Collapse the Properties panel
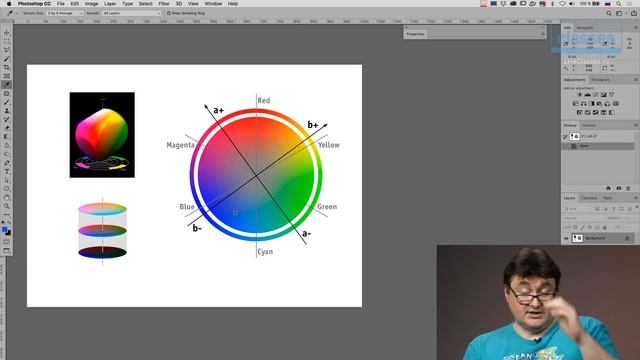Image resolution: width=640 pixels, height=360 pixels. coord(543,27)
